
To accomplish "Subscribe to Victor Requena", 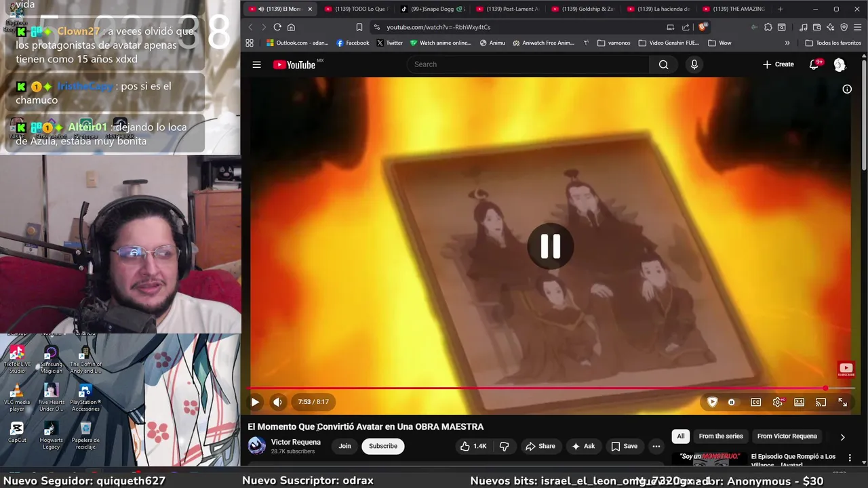I will [x=383, y=446].
